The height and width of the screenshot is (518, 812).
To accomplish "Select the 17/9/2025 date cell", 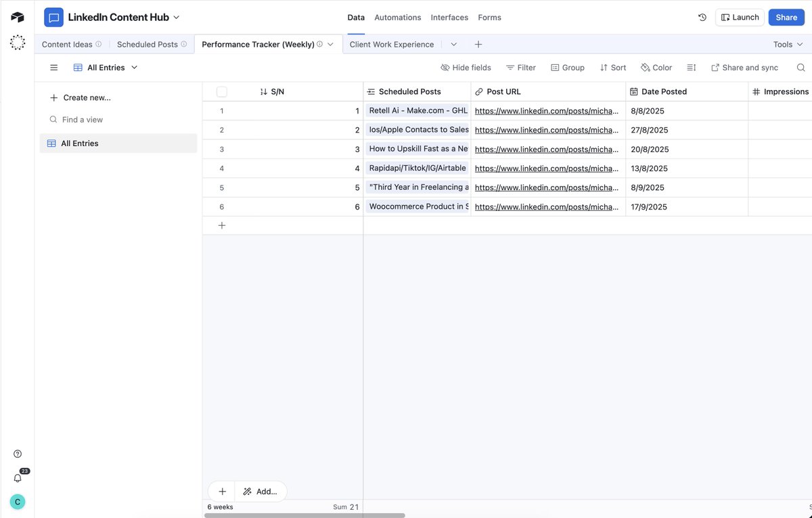I will pos(687,207).
